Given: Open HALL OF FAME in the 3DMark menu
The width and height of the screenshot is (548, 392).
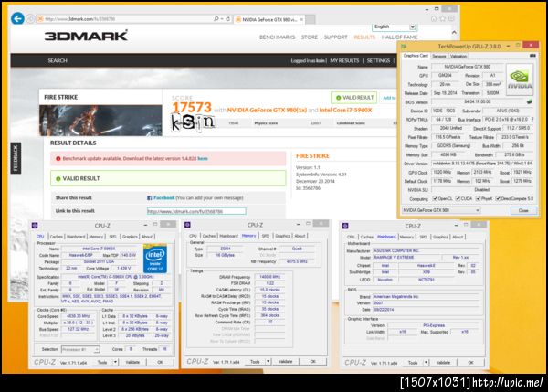Looking at the screenshot, I should click(399, 37).
